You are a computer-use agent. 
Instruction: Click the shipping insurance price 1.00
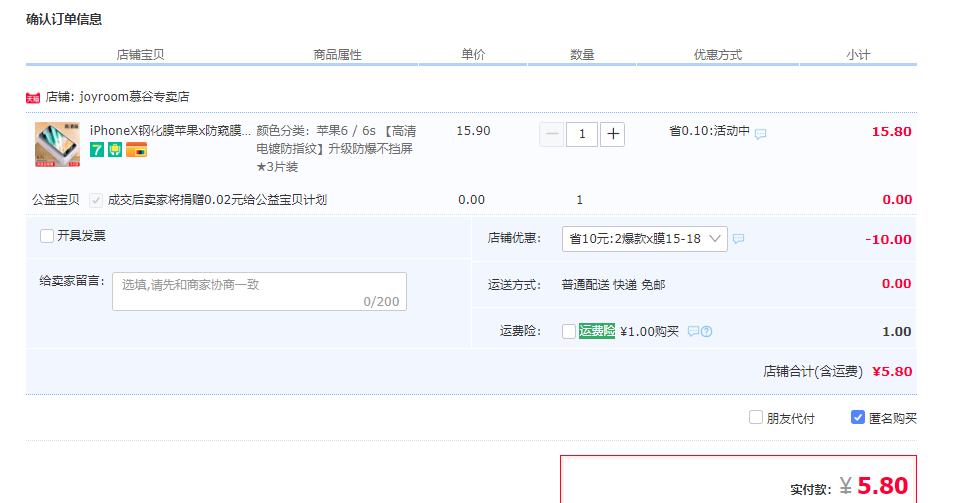click(897, 331)
